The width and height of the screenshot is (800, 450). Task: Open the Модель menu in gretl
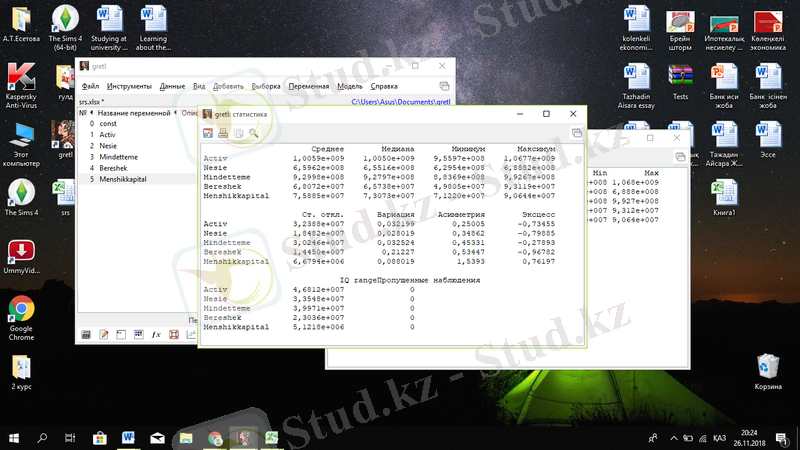coord(349,87)
